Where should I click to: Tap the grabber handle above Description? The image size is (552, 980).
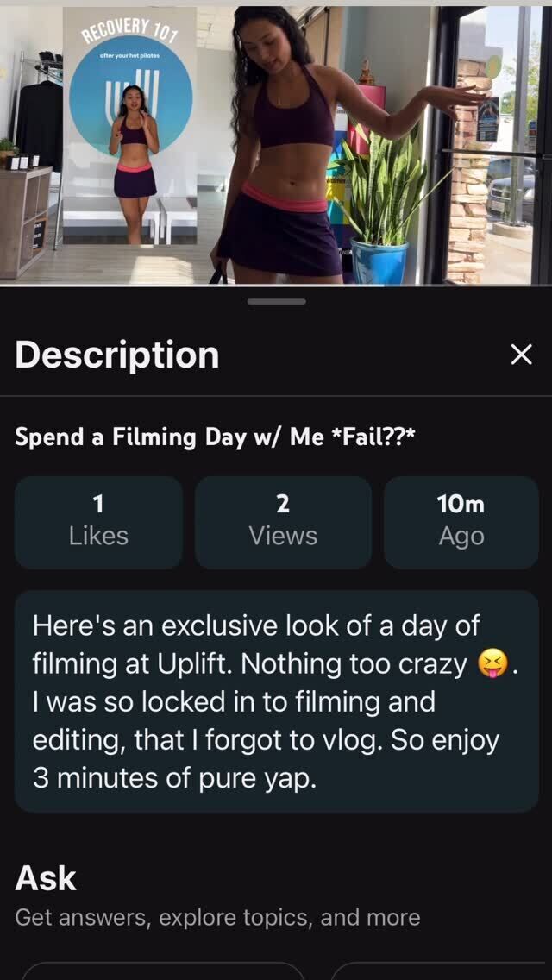pyautogui.click(x=276, y=302)
